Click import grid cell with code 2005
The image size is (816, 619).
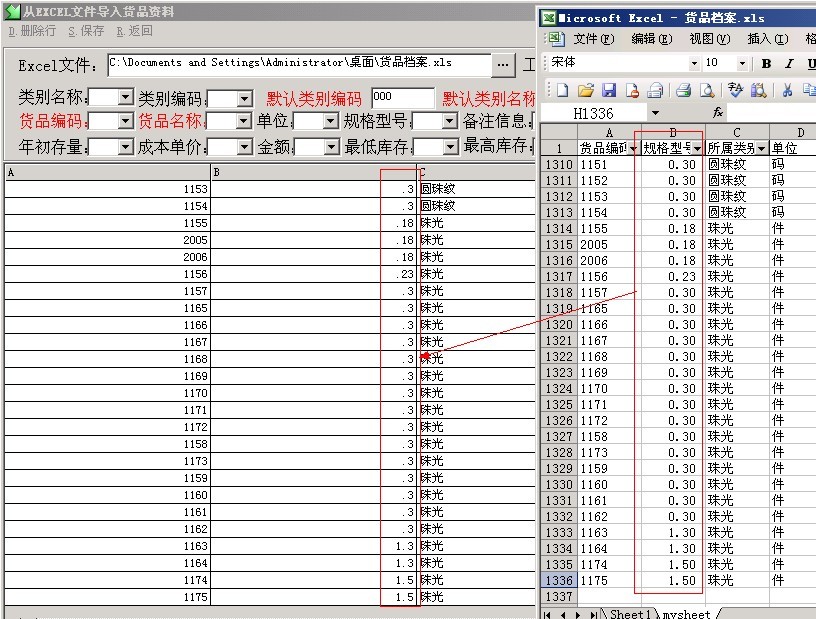pyautogui.click(x=107, y=241)
